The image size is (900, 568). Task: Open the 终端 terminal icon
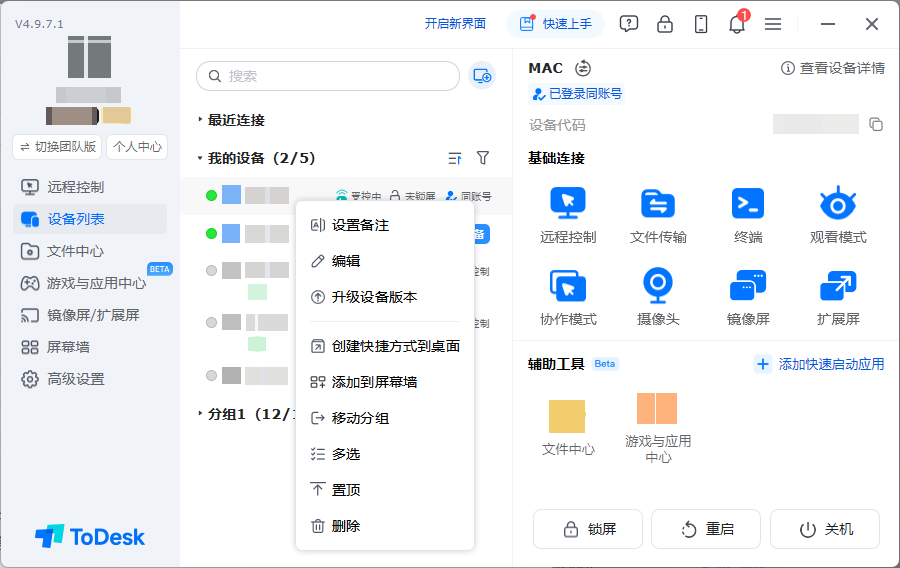(748, 203)
